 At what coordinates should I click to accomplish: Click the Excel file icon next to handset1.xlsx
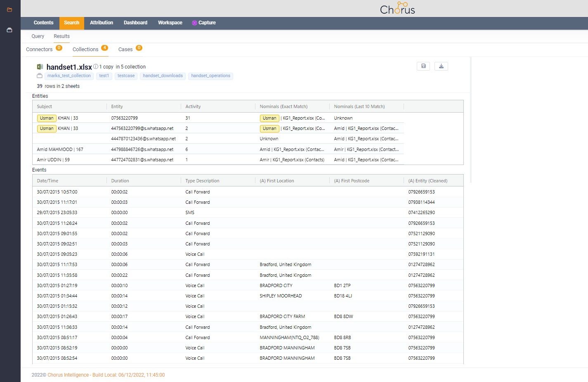[40, 67]
